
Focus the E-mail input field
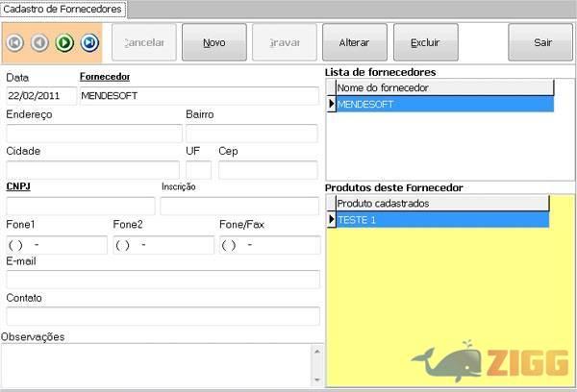[x=163, y=280]
